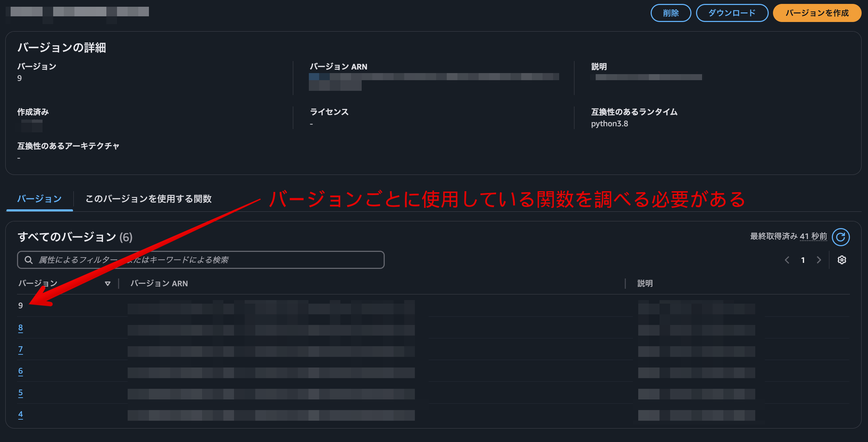Open the table settings gear

[841, 260]
